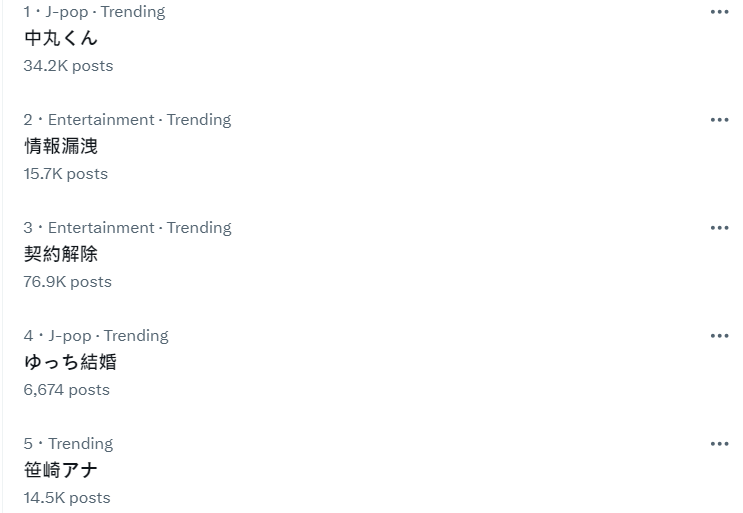
Task: Click three-dot menu beside 契約解除
Action: click(719, 228)
